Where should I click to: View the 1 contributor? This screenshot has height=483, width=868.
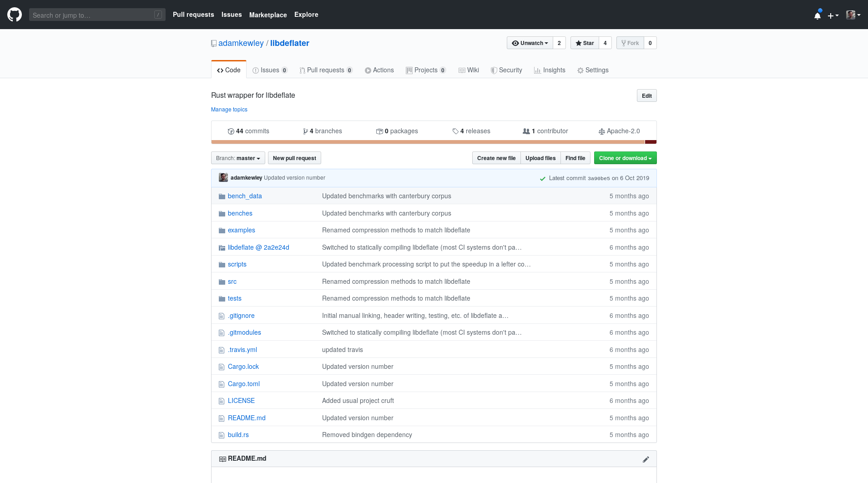click(545, 131)
